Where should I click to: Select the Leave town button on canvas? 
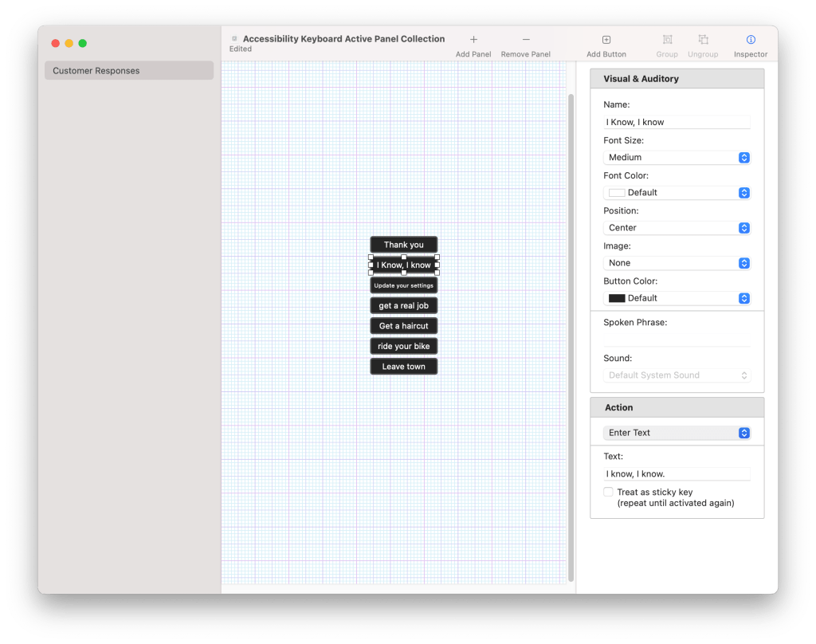click(x=403, y=367)
